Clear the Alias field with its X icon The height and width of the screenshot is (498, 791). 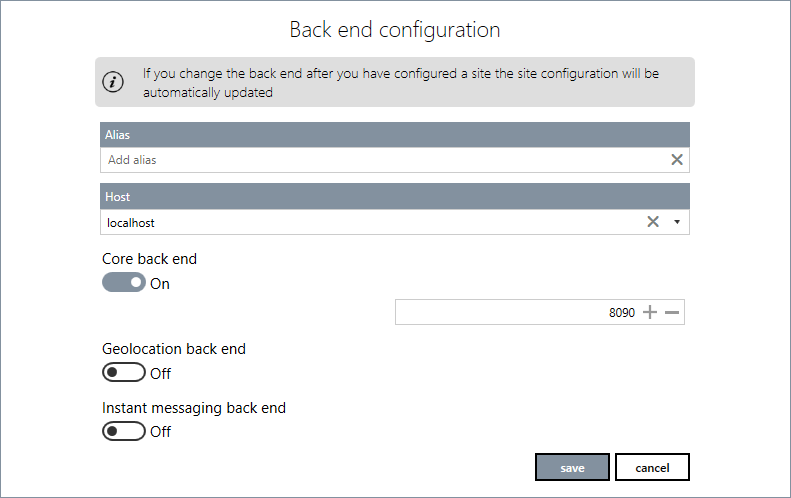677,159
